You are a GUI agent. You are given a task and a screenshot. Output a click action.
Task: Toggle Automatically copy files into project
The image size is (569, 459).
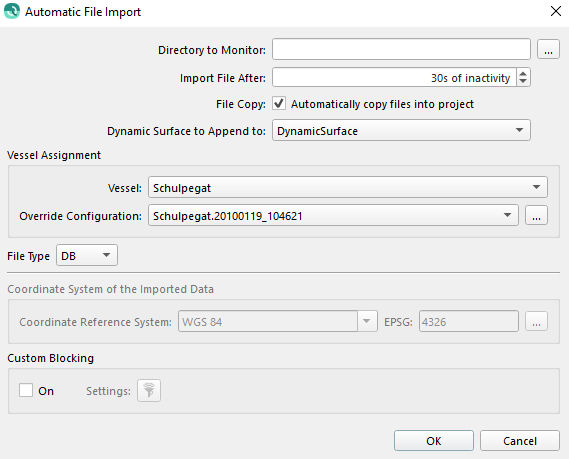coord(279,103)
